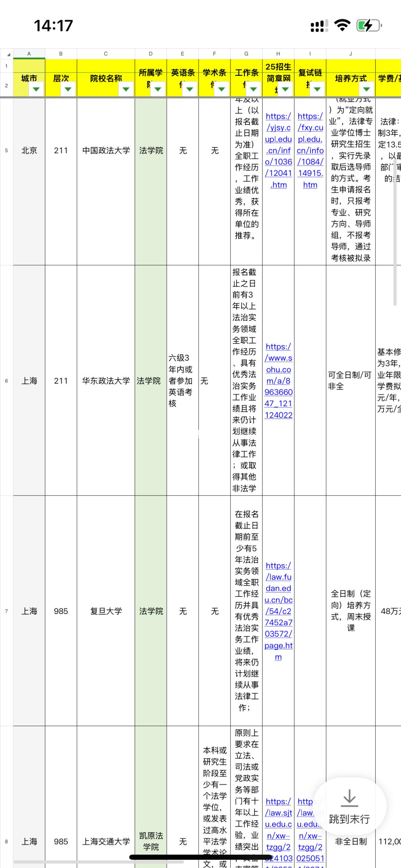Open the 上海交通大学 admissions link in column H
The image size is (401, 868).
coord(278,832)
